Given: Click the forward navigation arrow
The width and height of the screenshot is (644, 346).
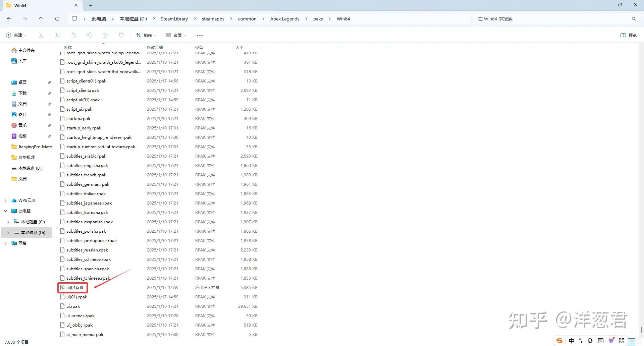Looking at the screenshot, I should 25,19.
